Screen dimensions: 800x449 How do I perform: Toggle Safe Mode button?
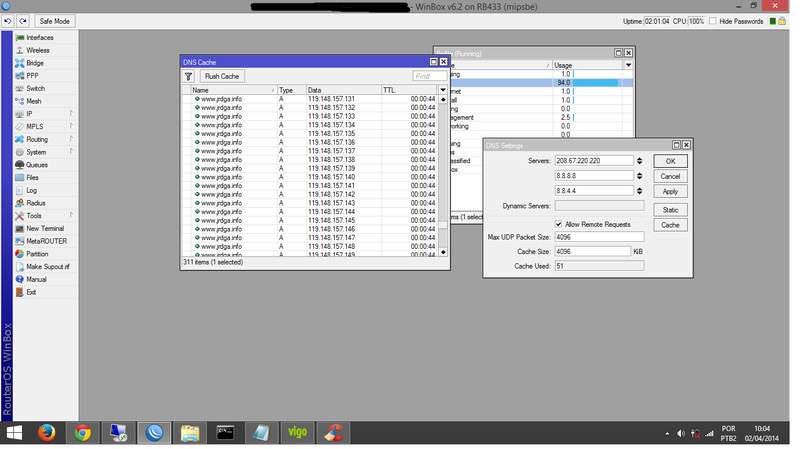tap(55, 21)
